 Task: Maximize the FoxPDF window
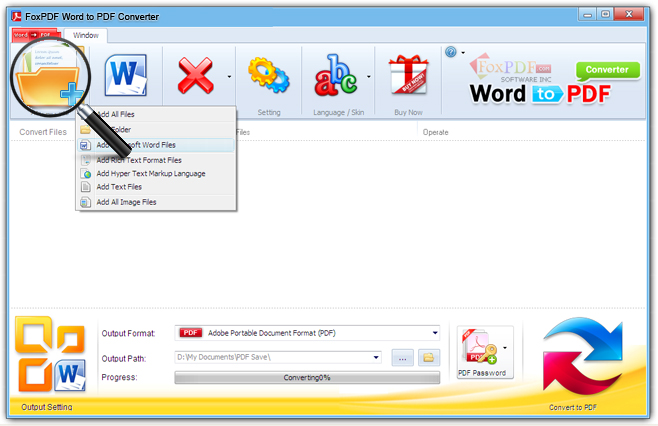pyautogui.click(x=605, y=15)
